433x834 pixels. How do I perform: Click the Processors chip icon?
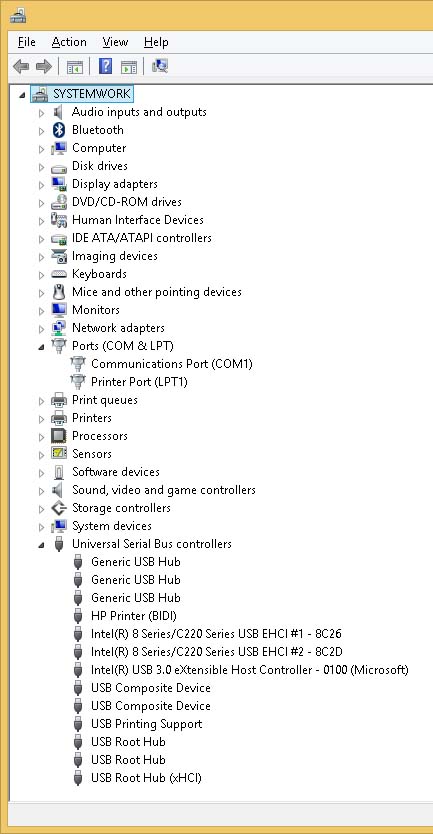(59, 436)
